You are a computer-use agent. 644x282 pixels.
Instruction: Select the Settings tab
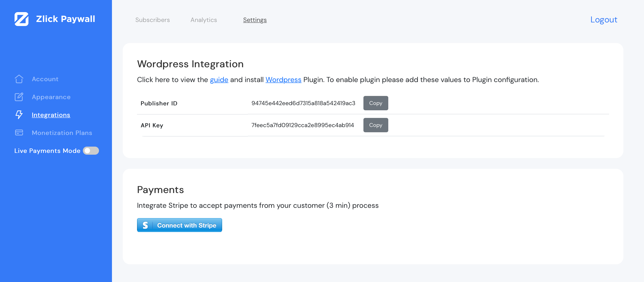click(x=255, y=20)
